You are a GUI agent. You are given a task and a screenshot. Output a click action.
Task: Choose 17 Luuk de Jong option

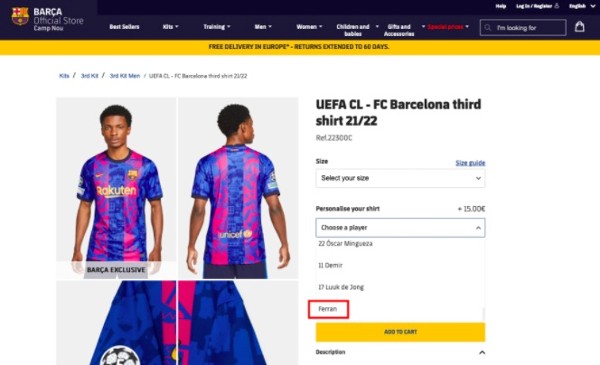(341, 287)
